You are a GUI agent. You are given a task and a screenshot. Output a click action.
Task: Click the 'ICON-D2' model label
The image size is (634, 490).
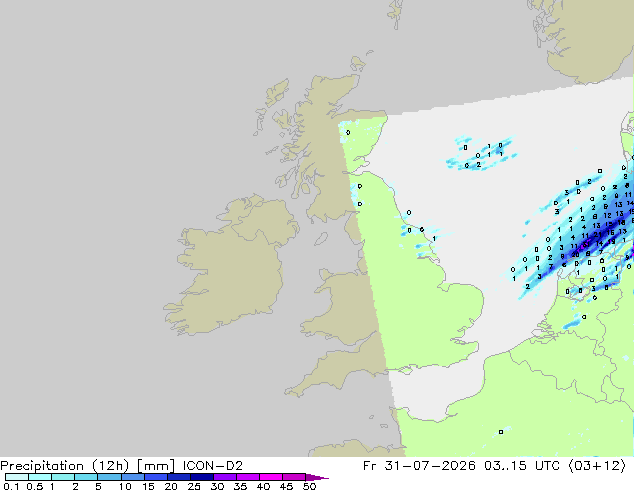coord(213,466)
